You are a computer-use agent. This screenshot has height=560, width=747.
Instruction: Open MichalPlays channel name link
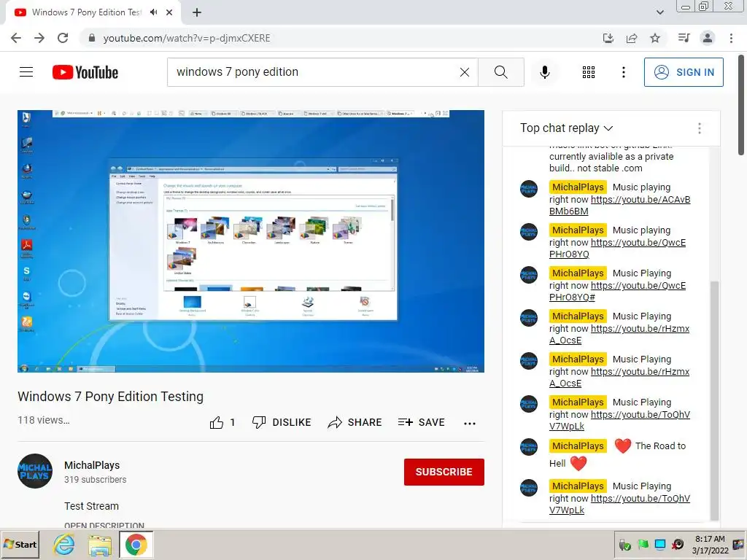(x=92, y=465)
